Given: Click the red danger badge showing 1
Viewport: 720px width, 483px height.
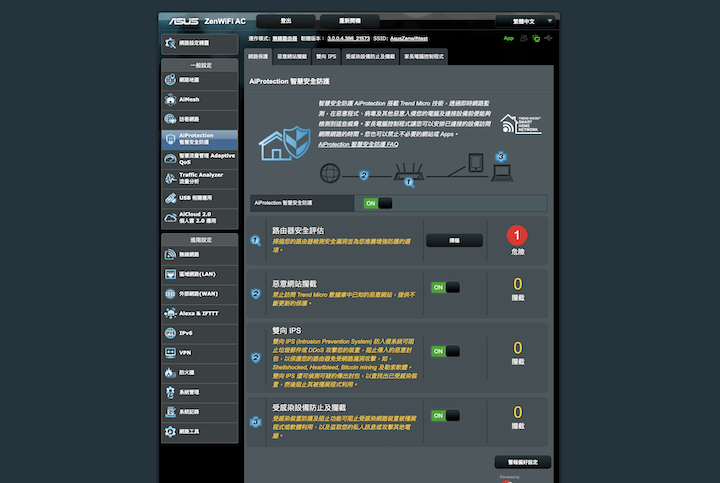Looking at the screenshot, I should point(517,235).
